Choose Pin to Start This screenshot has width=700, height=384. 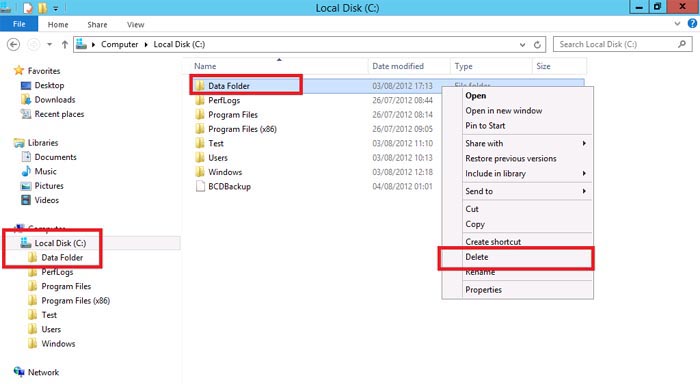tap(485, 125)
